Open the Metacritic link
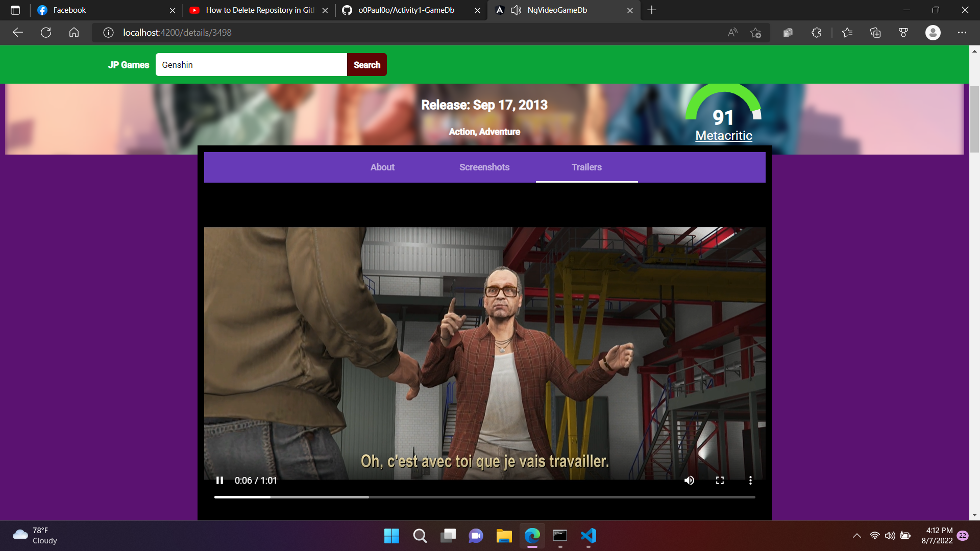 coord(724,136)
